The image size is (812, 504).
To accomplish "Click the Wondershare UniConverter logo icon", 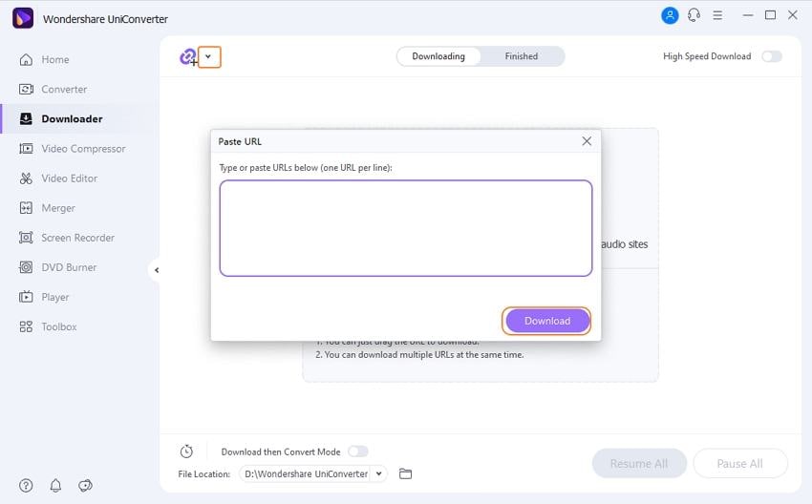I will (x=23, y=18).
